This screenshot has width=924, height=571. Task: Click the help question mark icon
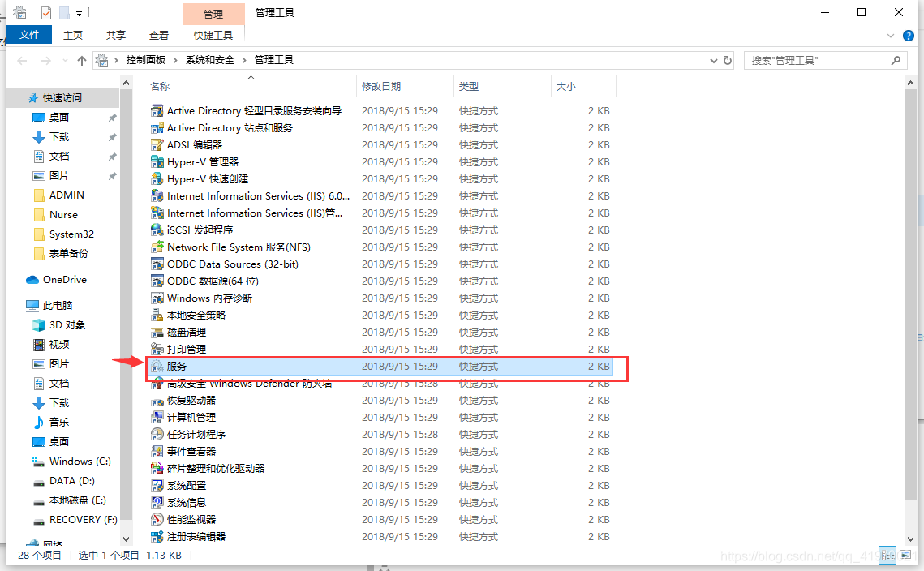(x=909, y=36)
